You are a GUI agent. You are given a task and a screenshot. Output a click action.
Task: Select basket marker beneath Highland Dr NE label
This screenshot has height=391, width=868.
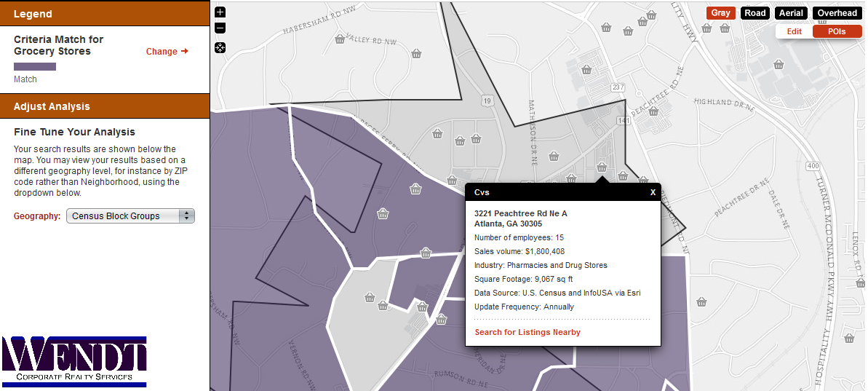coord(655,111)
